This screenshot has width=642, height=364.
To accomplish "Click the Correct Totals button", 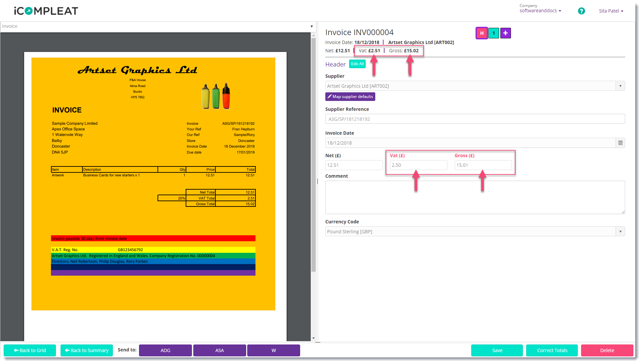I will (552, 350).
